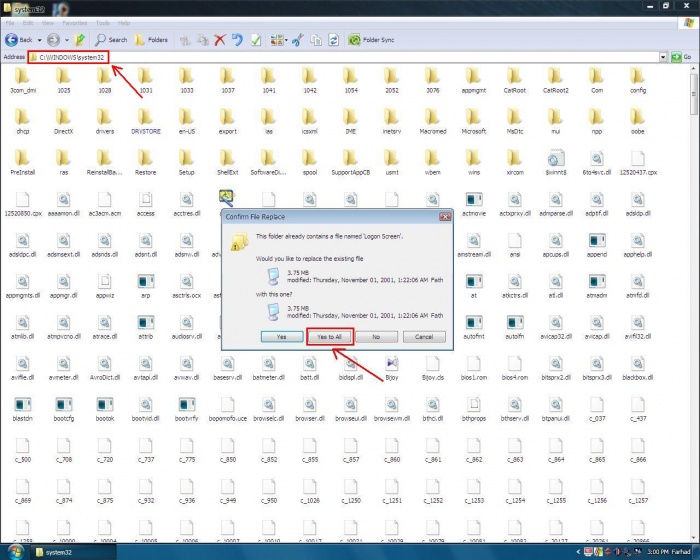Go up one folder level
Image resolution: width=700 pixels, height=560 pixels.
[x=79, y=40]
